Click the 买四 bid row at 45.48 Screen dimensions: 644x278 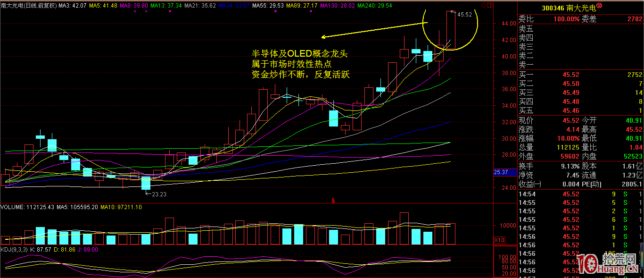(x=581, y=101)
